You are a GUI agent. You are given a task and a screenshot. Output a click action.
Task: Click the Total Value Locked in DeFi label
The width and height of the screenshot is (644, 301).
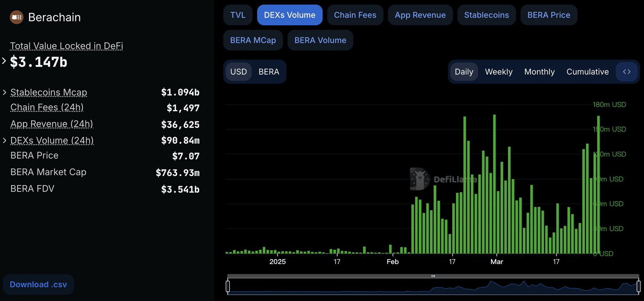[66, 46]
